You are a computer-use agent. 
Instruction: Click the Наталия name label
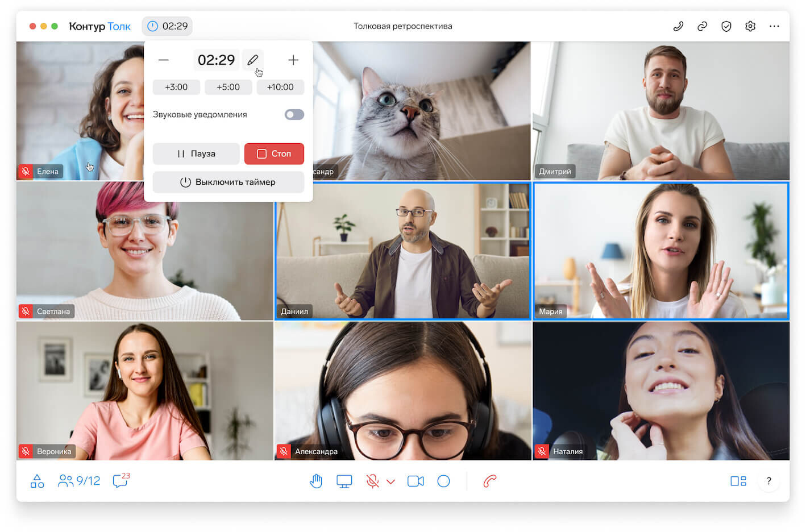(568, 451)
